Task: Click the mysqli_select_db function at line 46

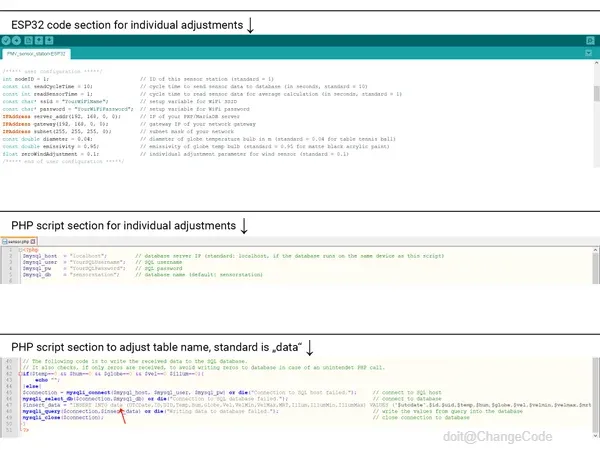Action: click(47, 399)
